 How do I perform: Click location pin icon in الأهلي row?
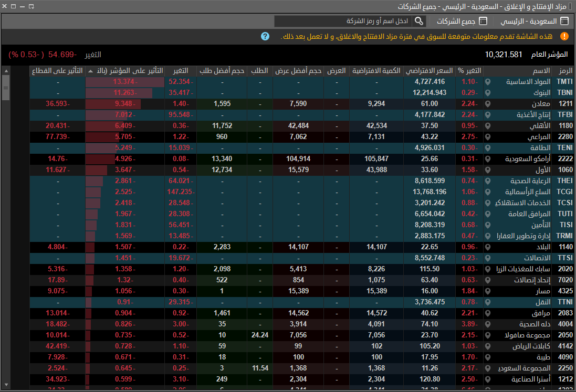click(487, 126)
